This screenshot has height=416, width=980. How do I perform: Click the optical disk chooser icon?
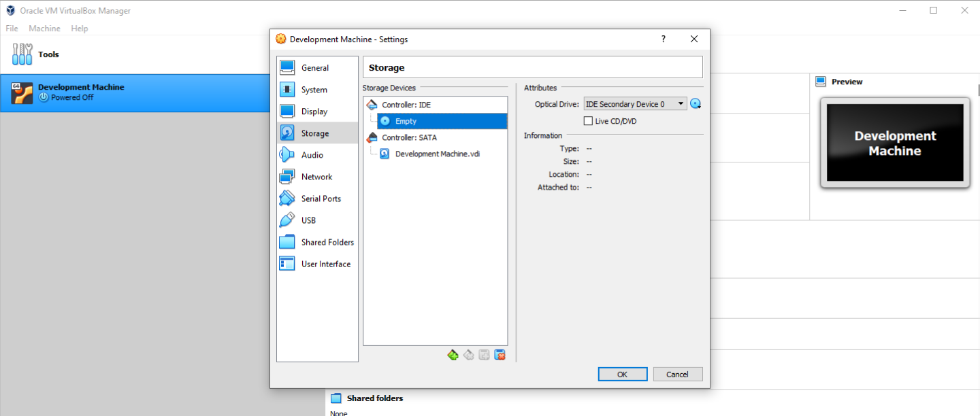[696, 104]
